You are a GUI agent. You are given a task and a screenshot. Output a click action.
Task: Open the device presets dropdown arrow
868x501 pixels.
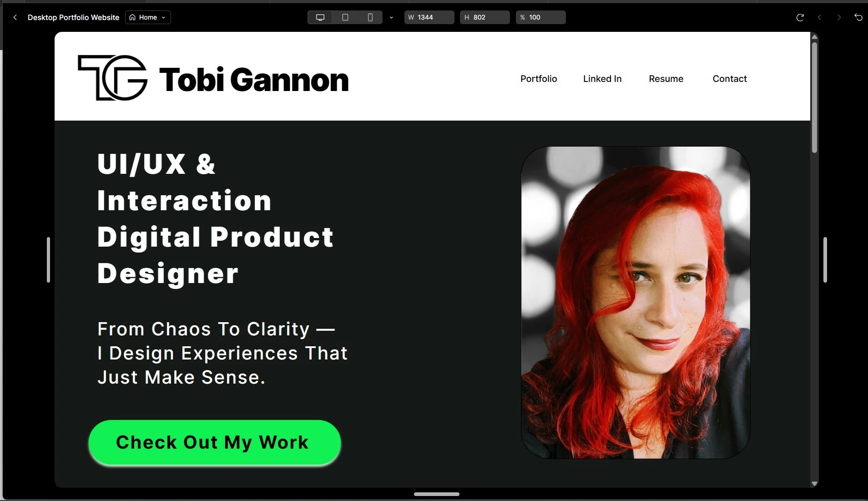391,17
